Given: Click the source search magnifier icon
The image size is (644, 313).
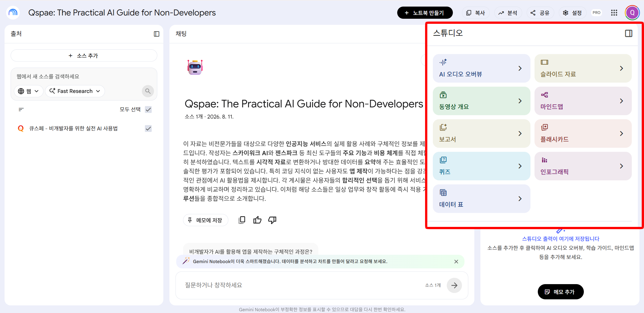Looking at the screenshot, I should 148,91.
